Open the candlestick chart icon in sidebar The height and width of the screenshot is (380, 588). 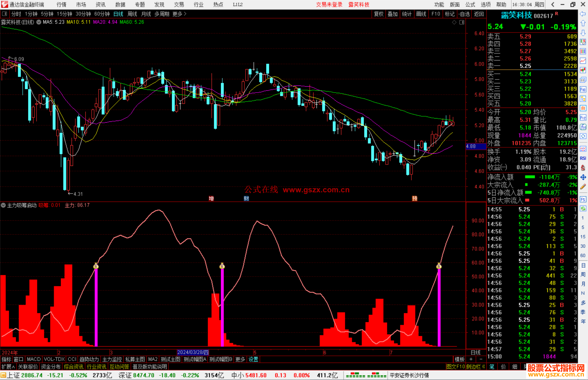[x=583, y=70]
